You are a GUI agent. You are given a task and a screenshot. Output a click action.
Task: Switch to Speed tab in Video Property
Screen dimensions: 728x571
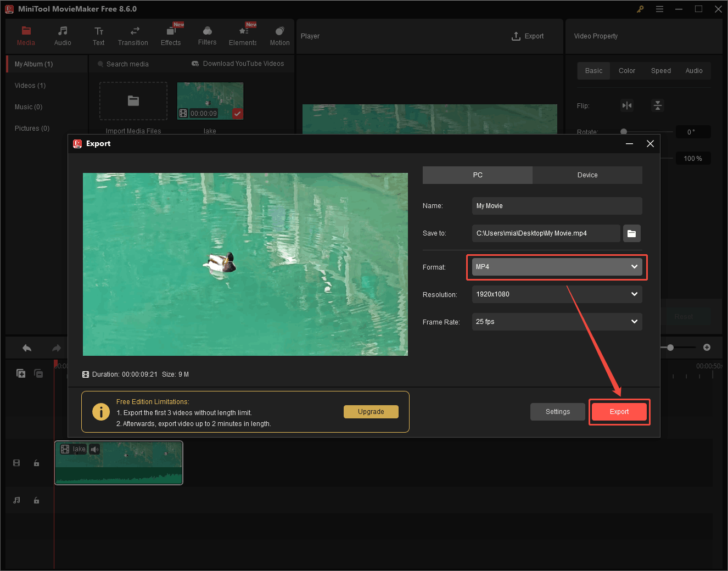tap(661, 71)
